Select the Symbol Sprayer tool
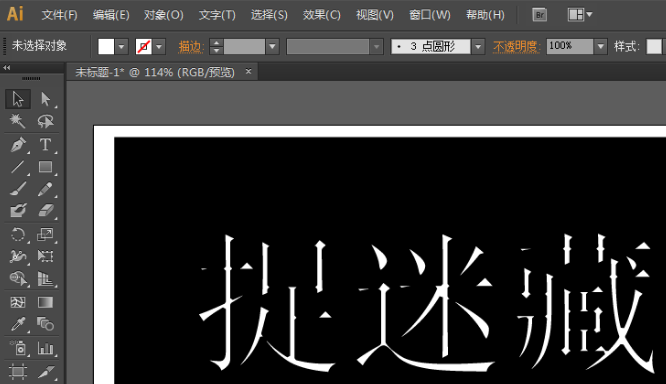This screenshot has width=666, height=384. click(17, 348)
